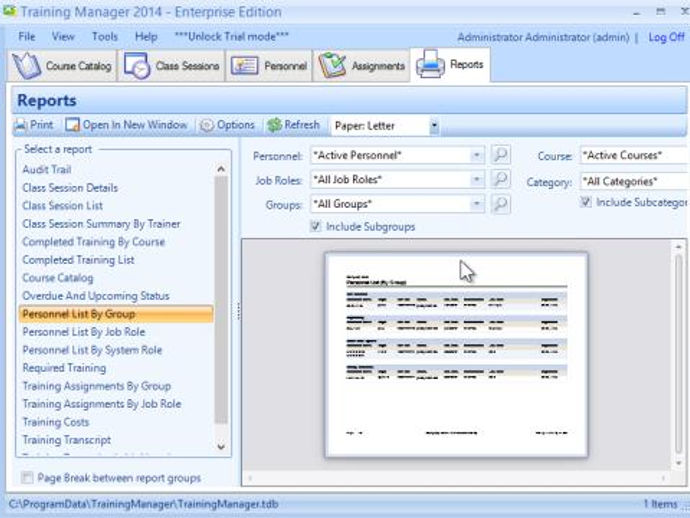690x518 pixels.
Task: Open the Help menu
Action: [146, 37]
